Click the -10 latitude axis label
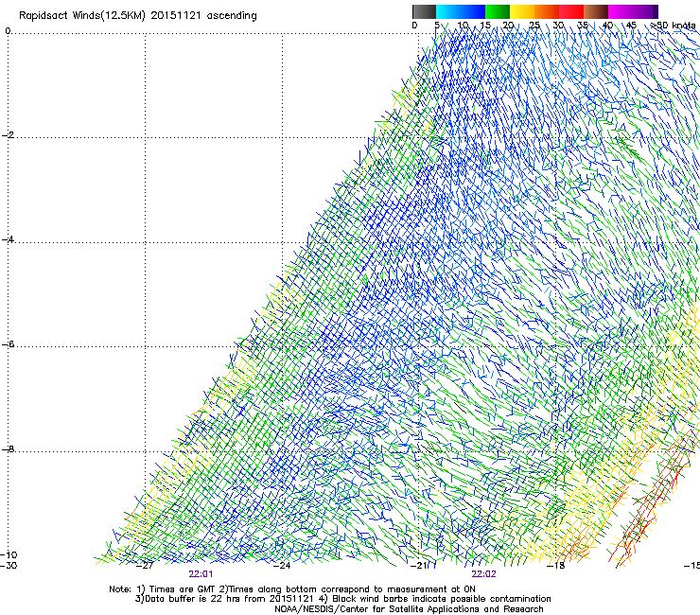 click(x=9, y=554)
